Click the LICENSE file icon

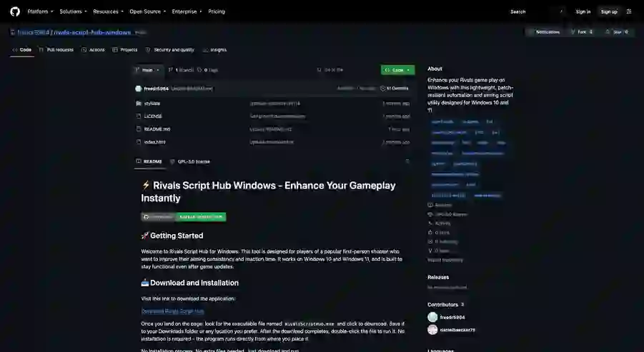coord(139,116)
